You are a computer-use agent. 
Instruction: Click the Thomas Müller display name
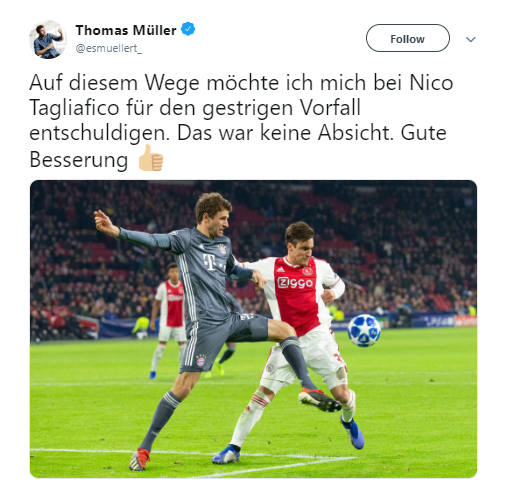coord(126,30)
